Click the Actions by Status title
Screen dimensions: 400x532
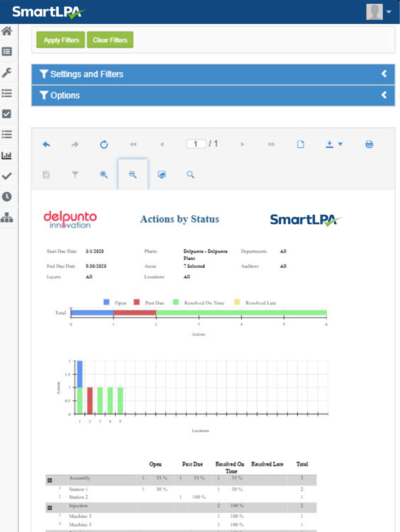pyautogui.click(x=179, y=219)
